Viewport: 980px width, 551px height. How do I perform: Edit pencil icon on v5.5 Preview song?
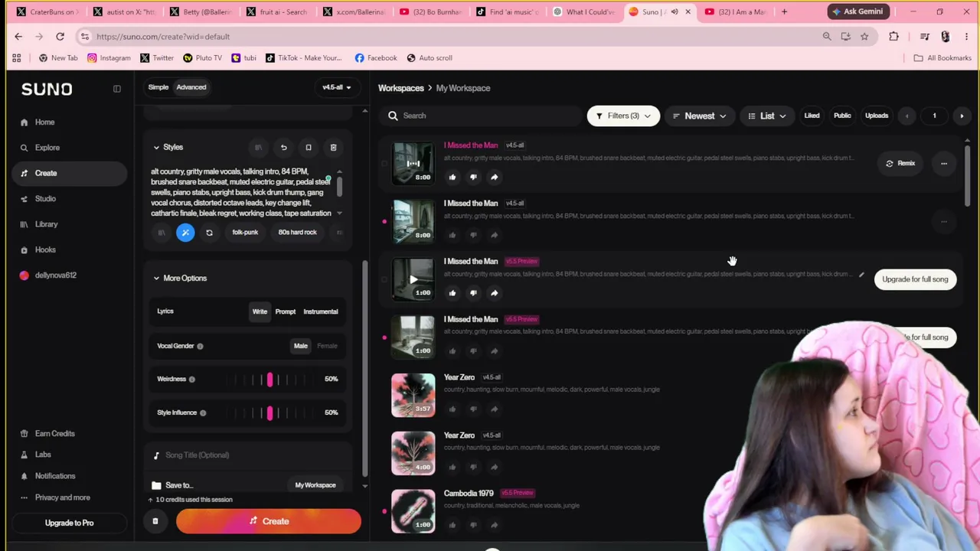coord(861,275)
